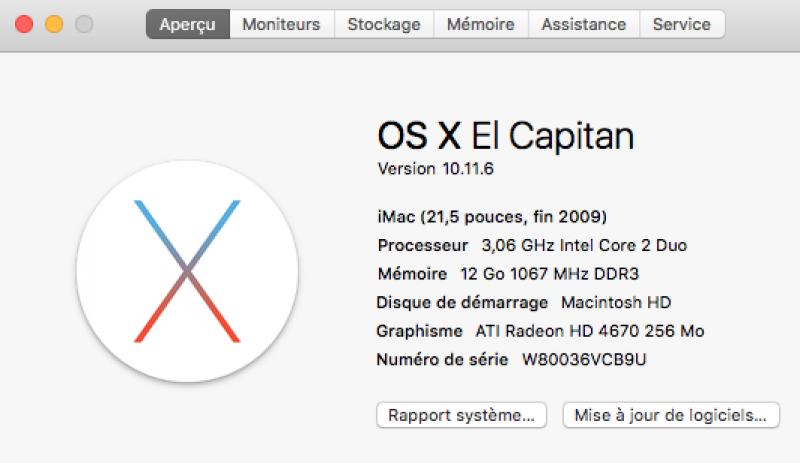
Task: Select the Aperçu tab
Action: click(188, 24)
